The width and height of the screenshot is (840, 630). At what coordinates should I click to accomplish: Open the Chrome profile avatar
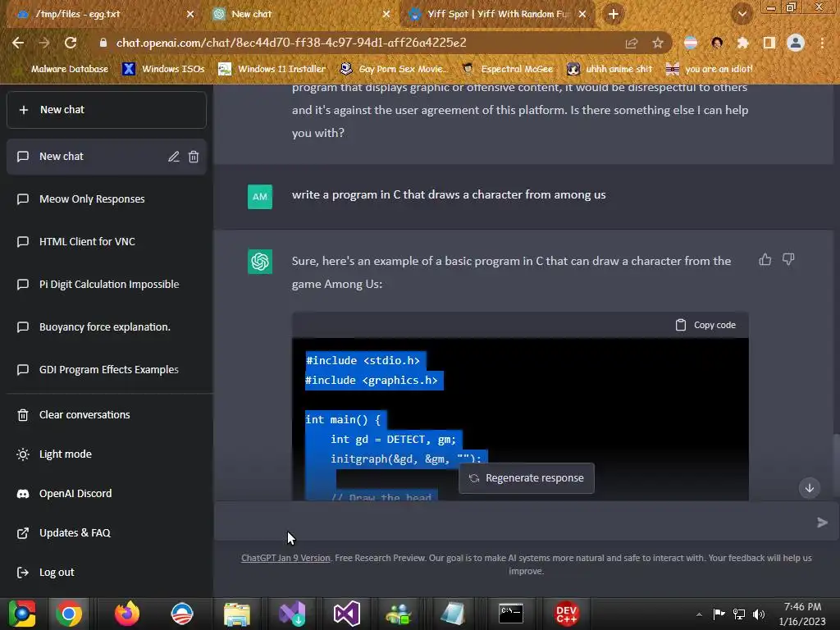(796, 43)
